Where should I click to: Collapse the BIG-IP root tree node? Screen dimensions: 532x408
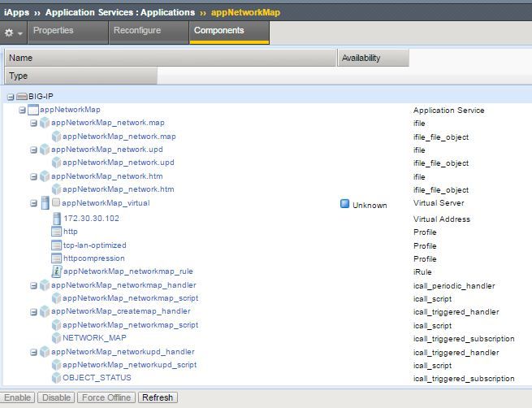coord(11,97)
